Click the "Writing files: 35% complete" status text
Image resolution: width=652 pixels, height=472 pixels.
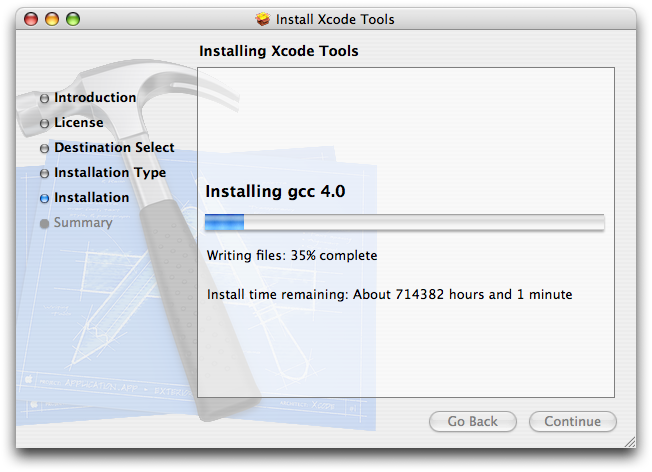(x=292, y=255)
